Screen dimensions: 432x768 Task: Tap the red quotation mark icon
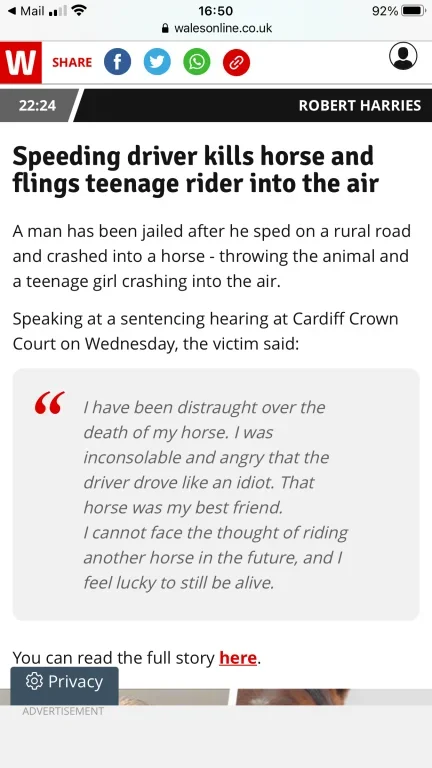click(x=49, y=403)
